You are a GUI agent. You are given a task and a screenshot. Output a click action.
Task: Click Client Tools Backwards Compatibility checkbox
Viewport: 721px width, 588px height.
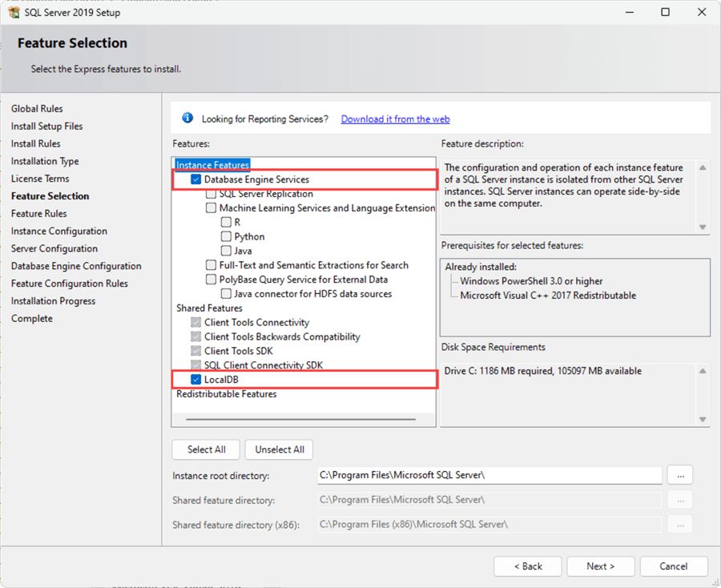(x=196, y=336)
